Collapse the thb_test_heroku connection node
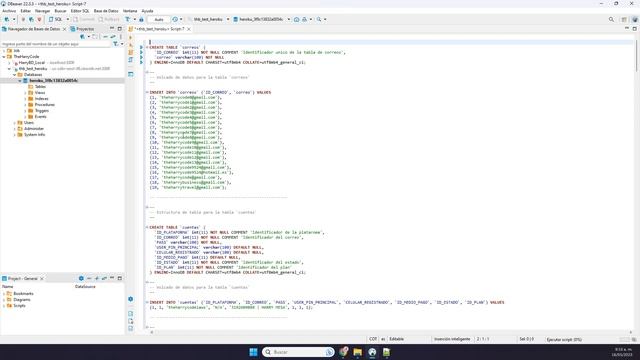The image size is (640, 360). [9, 69]
